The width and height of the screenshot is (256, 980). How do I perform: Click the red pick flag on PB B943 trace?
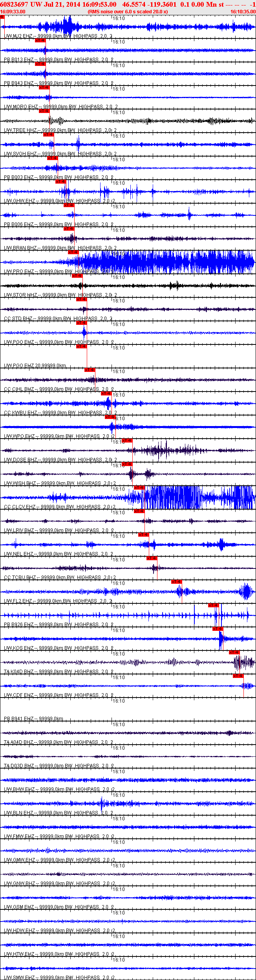(x=40, y=64)
